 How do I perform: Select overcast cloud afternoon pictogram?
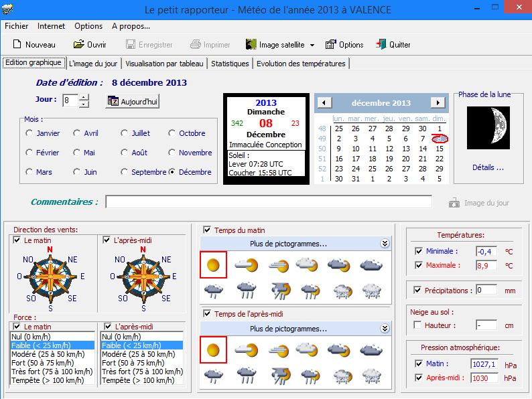point(371,350)
